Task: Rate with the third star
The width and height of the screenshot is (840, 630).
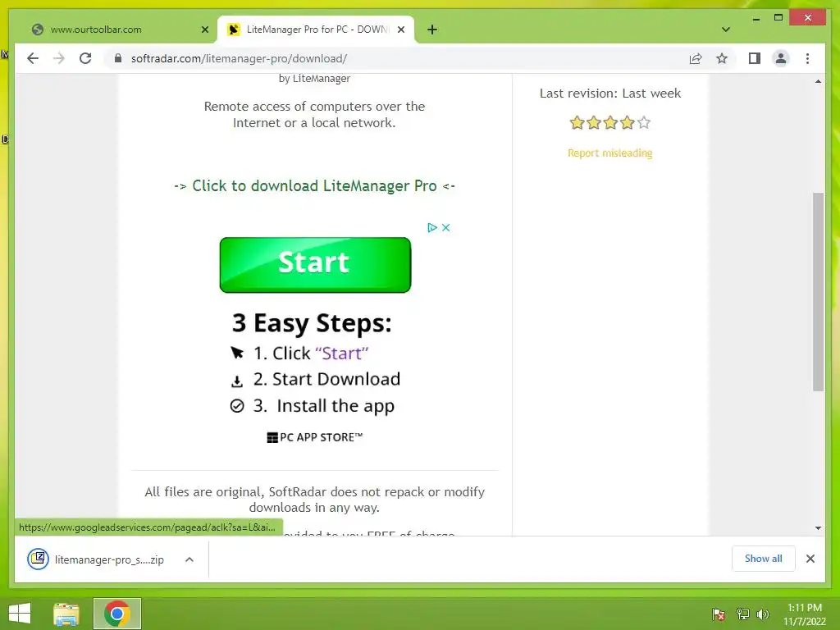Action: point(610,123)
